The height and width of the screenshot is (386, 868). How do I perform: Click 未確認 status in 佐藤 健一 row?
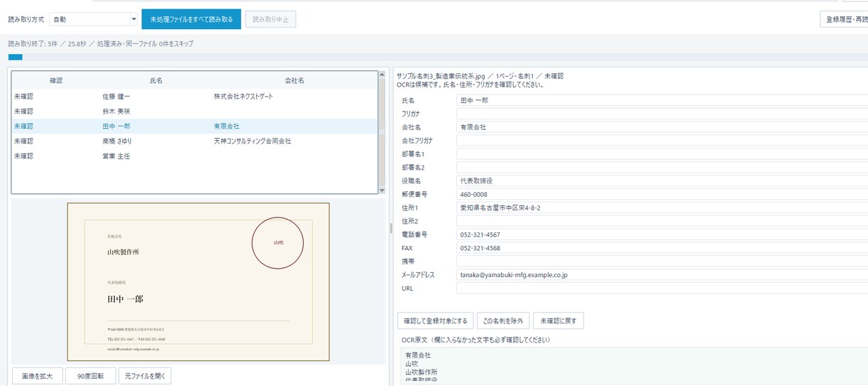(23, 96)
